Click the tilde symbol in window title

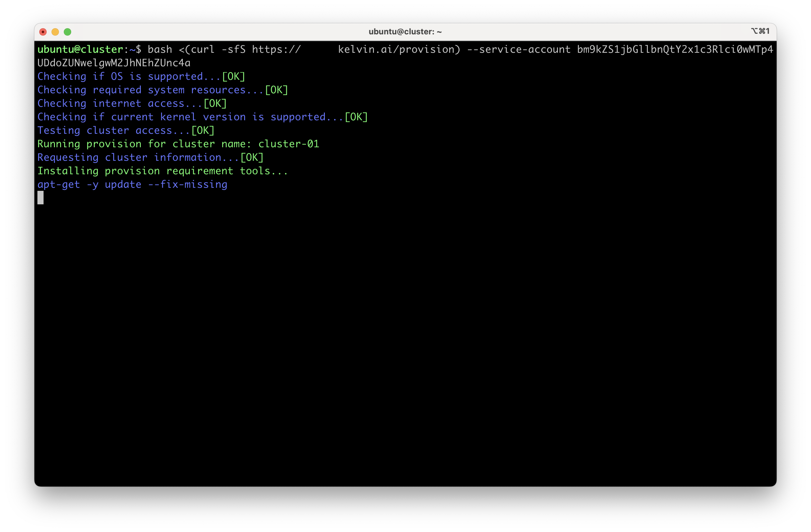(x=439, y=31)
